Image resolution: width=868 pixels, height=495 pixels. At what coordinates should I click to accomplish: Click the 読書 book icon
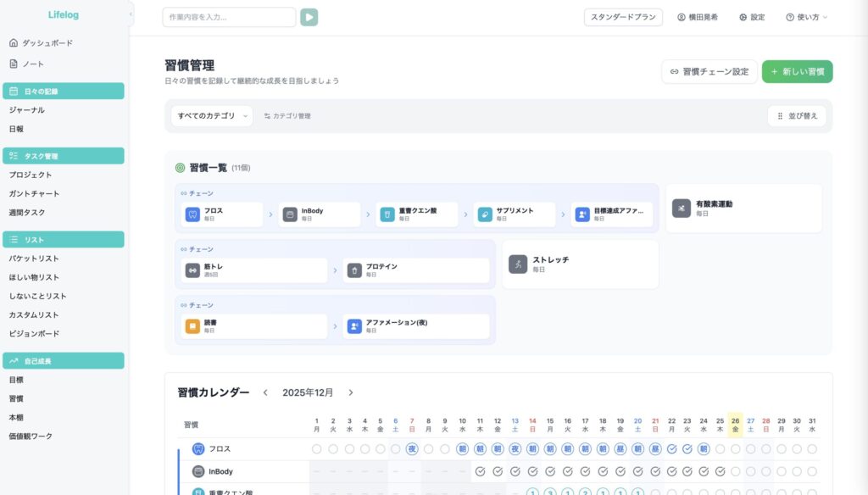click(x=193, y=325)
